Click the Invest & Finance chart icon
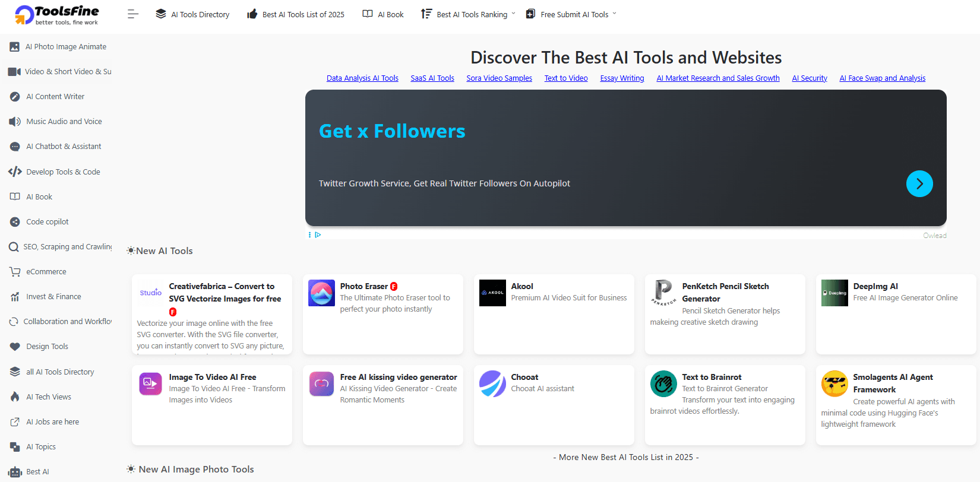 tap(15, 296)
